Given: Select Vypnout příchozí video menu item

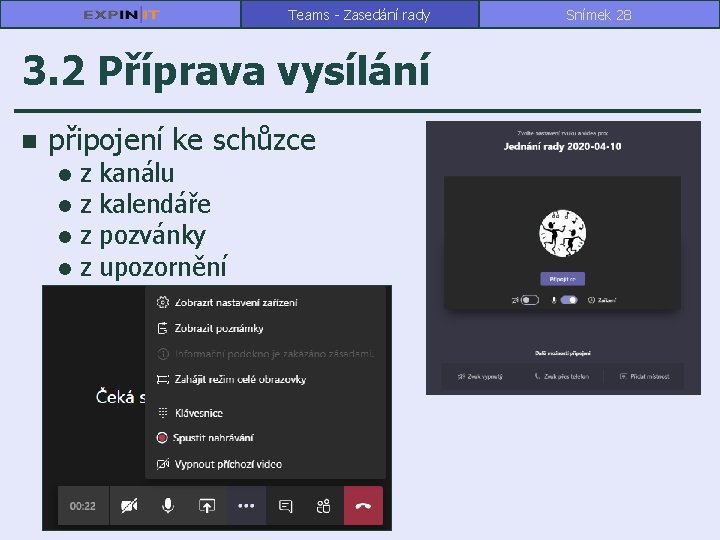Looking at the screenshot, I should pyautogui.click(x=265, y=464).
